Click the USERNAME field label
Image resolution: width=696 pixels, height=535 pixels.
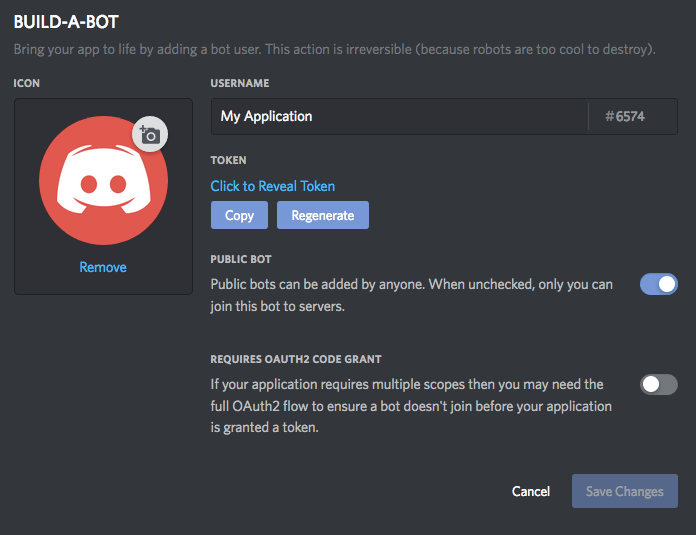tap(240, 83)
